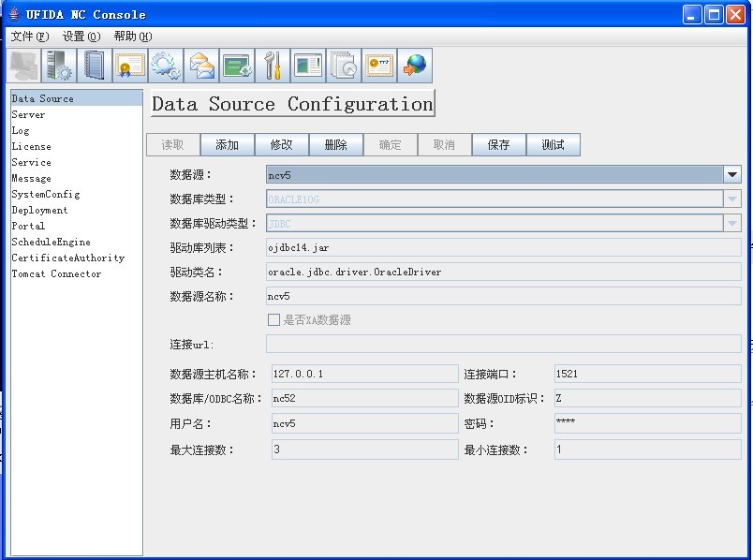Select Server in left list
The height and width of the screenshot is (560, 753).
click(x=77, y=114)
